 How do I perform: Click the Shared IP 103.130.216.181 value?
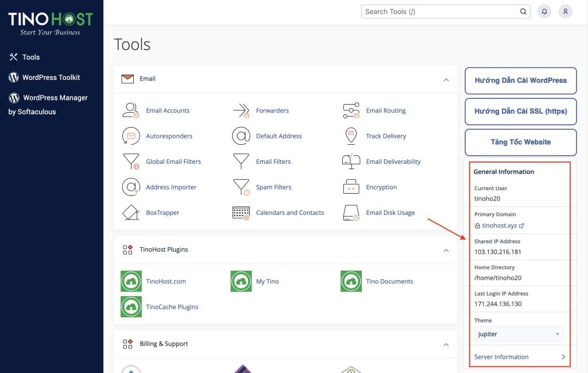coord(498,252)
